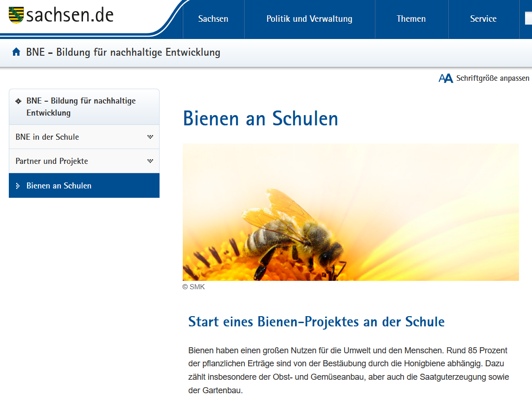Image resolution: width=532 pixels, height=396 pixels.
Task: Click the © SMK image credit
Action: tap(195, 287)
